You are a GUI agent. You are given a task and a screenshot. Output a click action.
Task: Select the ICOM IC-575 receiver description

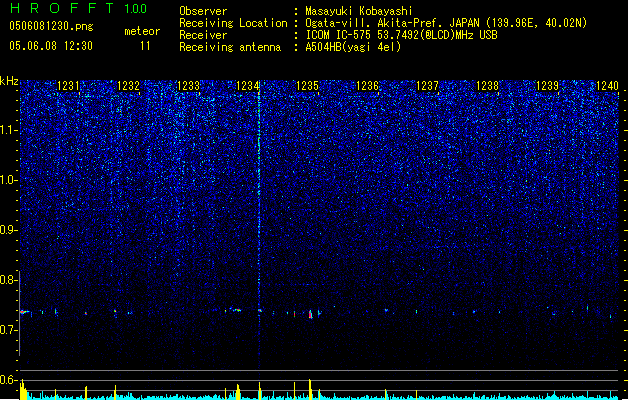(x=401, y=35)
